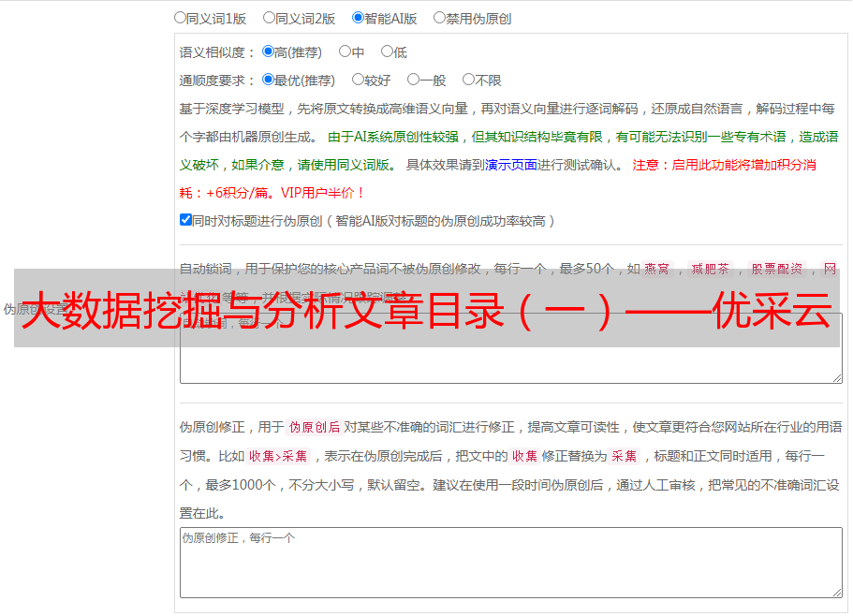Open the 演示页面 link
Screen dimensions: 853x616
511,165
